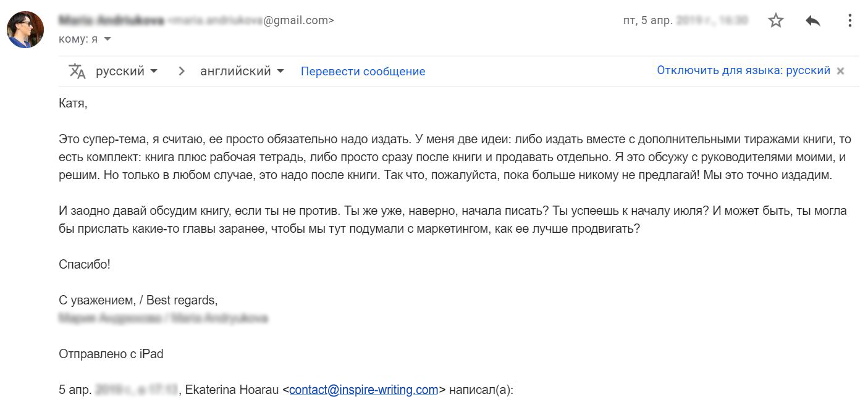868x410 pixels.
Task: Open the contact@inspire-writing.com email link
Action: 363,390
